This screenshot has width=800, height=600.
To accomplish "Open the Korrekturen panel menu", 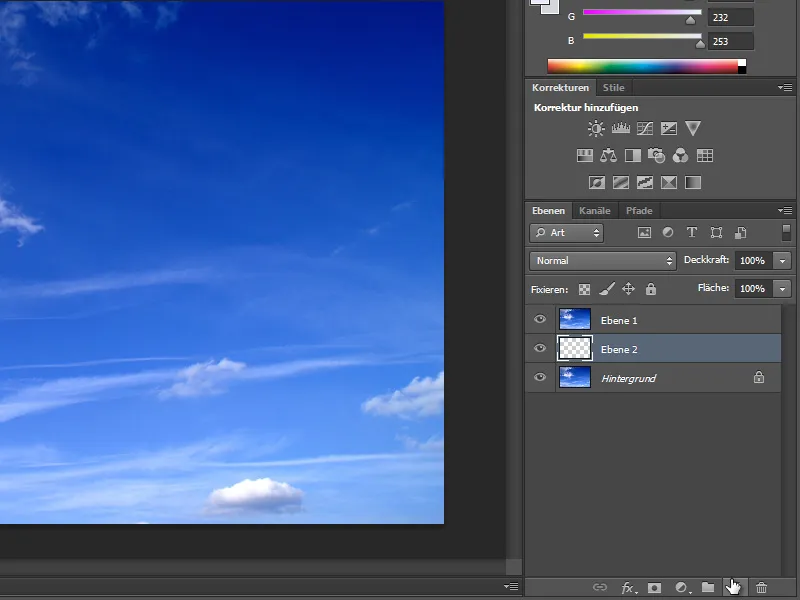I will coord(785,87).
